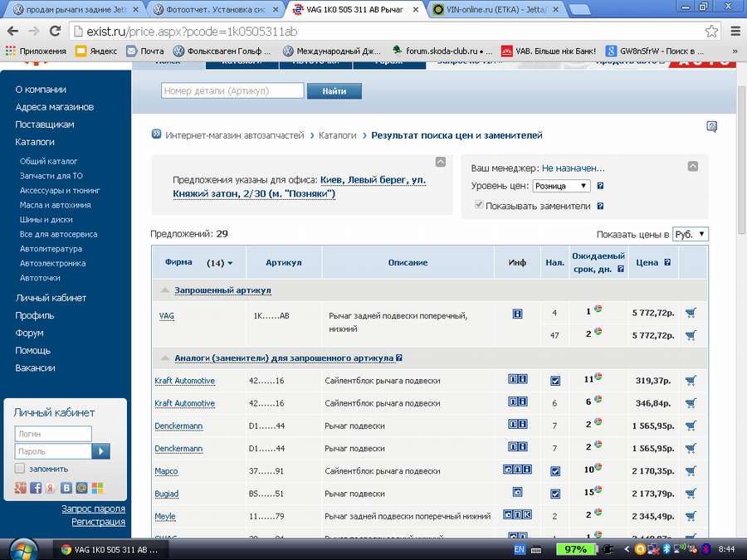Sign in via Facebook icon
This screenshot has width=747, height=560.
tap(36, 488)
